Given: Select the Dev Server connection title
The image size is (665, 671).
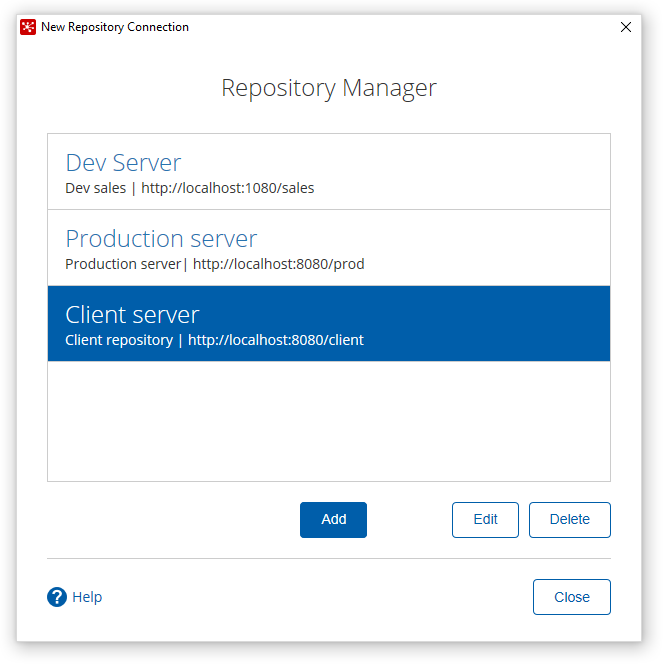Looking at the screenshot, I should click(123, 163).
